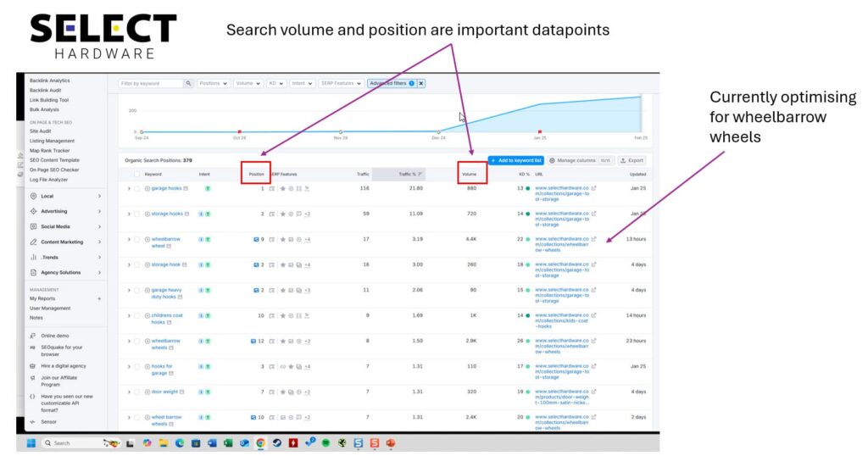Toggle the select-all checkbox in table header

click(136, 174)
